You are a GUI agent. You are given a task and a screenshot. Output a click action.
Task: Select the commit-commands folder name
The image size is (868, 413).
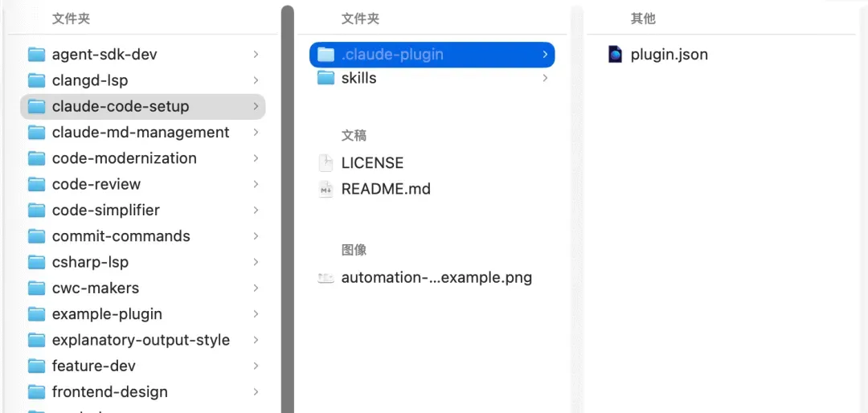tap(121, 236)
